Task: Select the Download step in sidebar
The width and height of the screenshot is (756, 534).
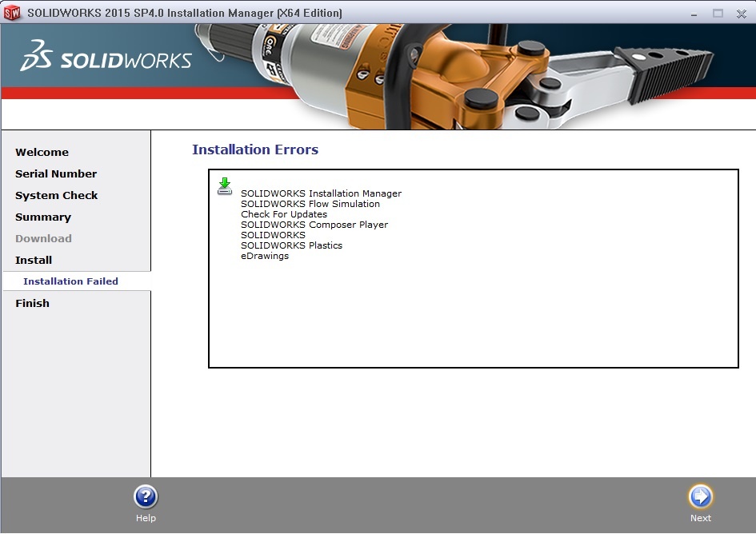Action: (x=43, y=238)
